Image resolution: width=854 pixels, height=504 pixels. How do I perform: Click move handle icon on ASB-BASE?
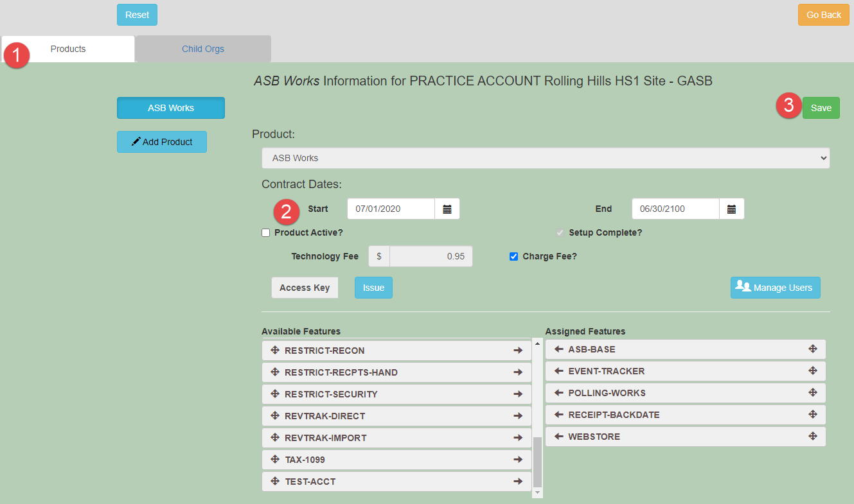[812, 349]
